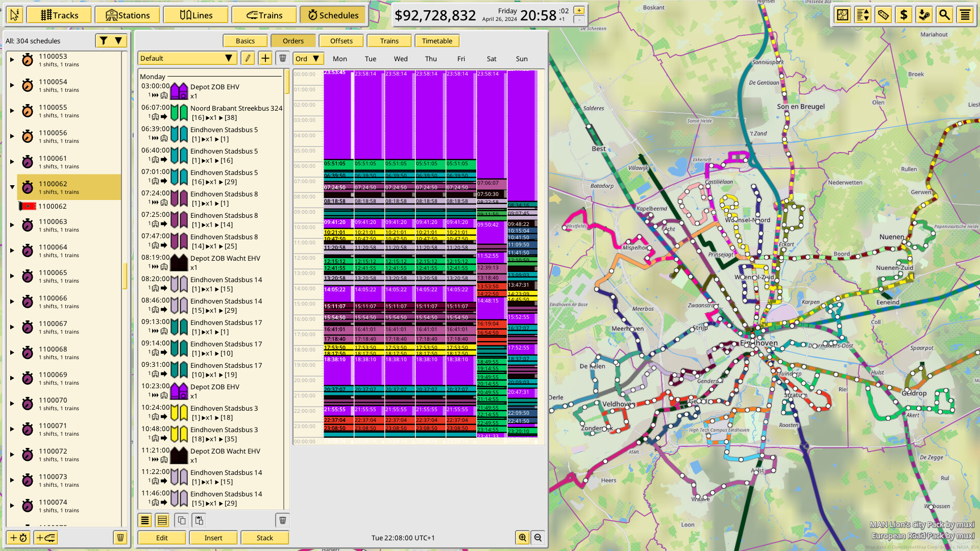Open the Ord display mode dropdown

(308, 58)
